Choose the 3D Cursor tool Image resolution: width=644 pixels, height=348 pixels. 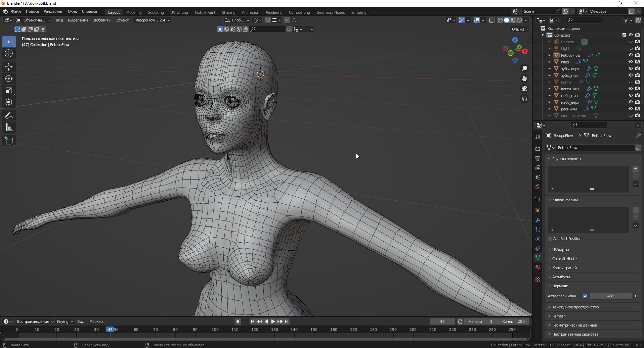[9, 53]
